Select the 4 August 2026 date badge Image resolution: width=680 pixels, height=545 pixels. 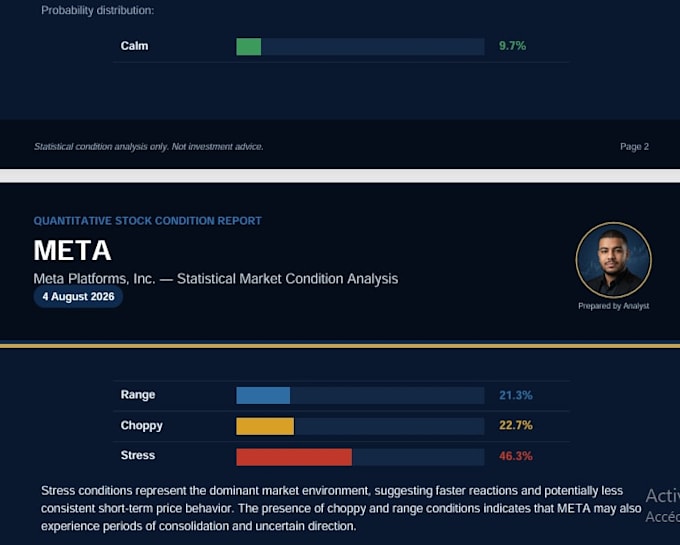[78, 297]
